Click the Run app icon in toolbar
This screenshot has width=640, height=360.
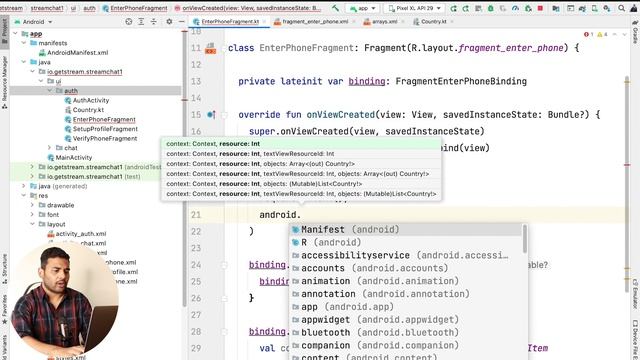tap(453, 8)
